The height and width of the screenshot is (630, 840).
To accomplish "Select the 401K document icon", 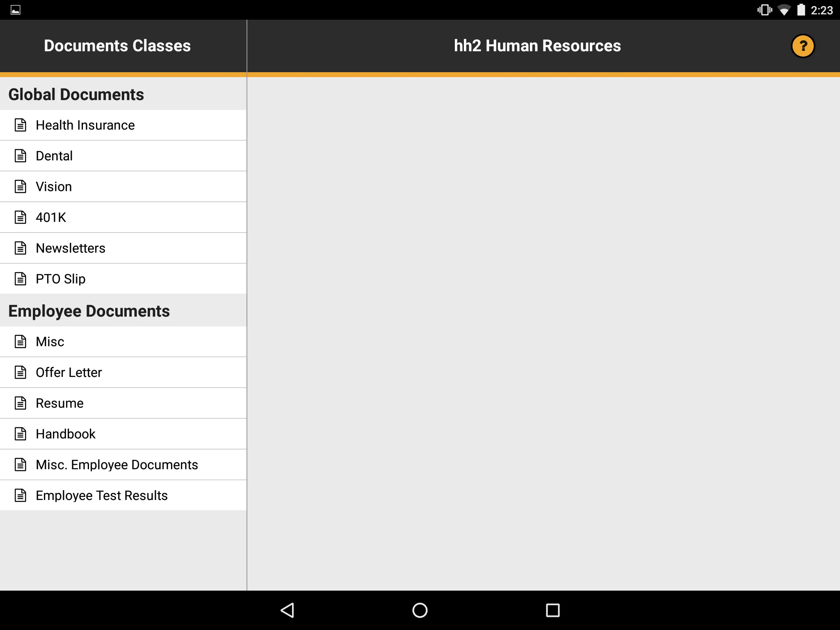I will coord(21,217).
